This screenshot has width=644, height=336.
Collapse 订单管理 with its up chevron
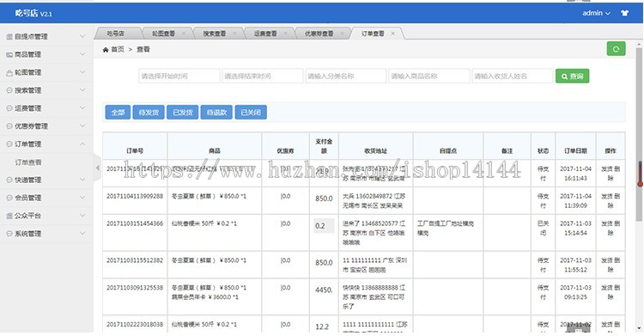[82, 144]
